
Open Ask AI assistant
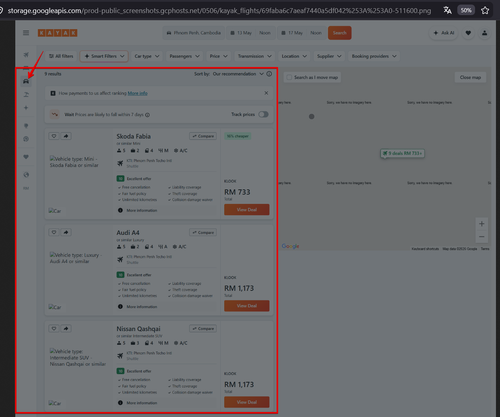tap(444, 33)
